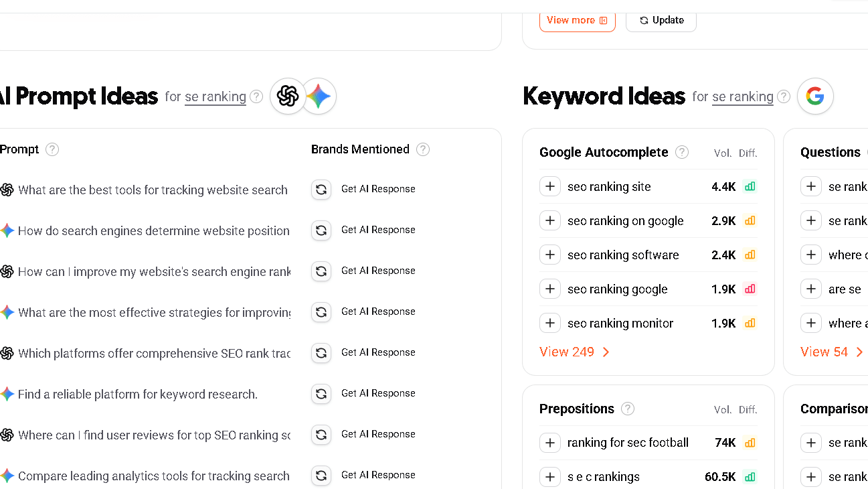Screen dimensions: 868x489
Task: Get AI Response for 'How do search engines' prompt
Action: 378,230
